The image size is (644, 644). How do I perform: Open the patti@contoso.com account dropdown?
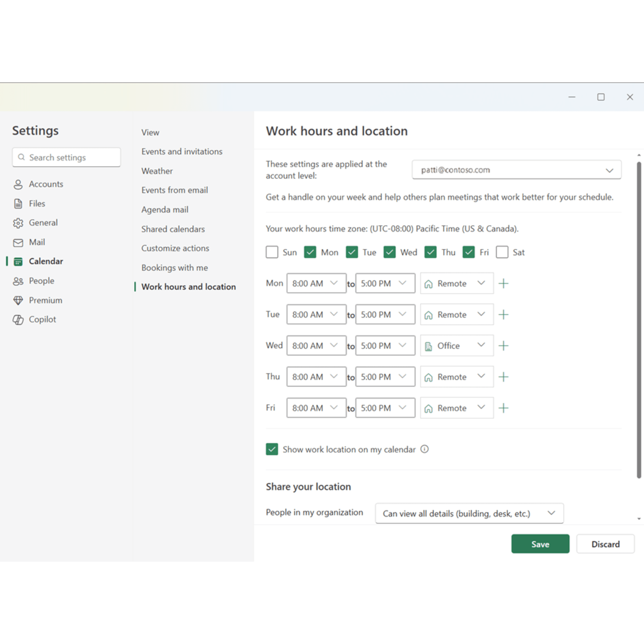tap(516, 170)
